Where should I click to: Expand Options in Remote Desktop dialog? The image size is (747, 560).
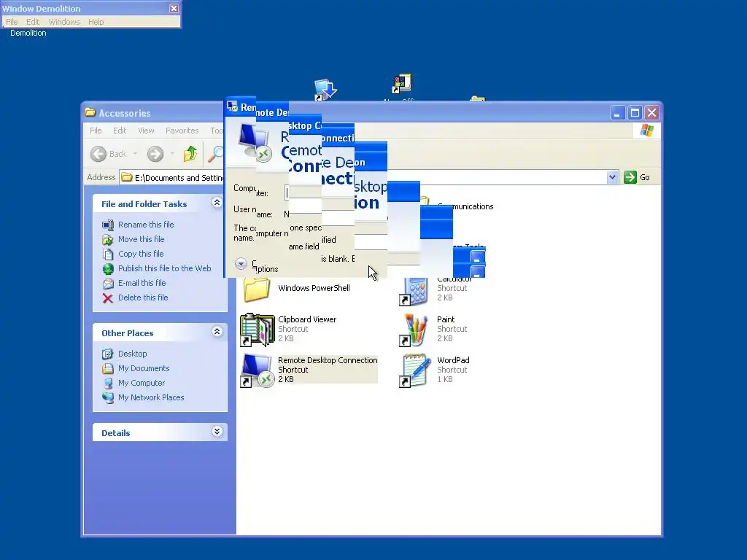(241, 263)
